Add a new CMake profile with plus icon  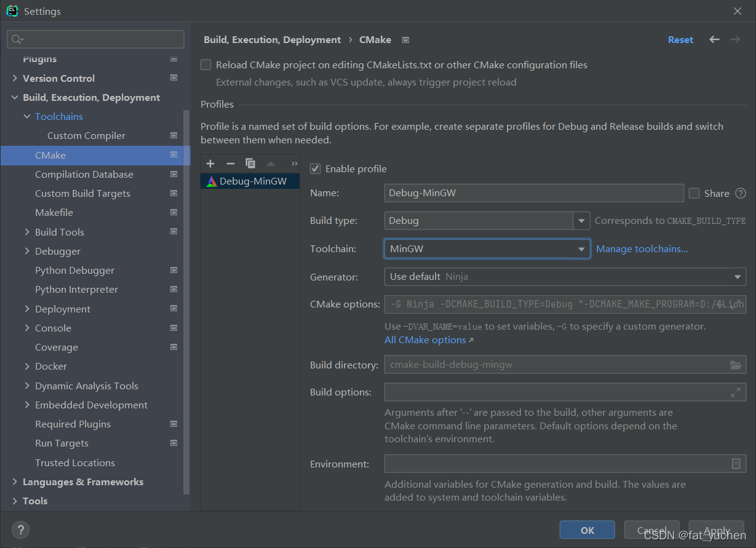point(210,164)
